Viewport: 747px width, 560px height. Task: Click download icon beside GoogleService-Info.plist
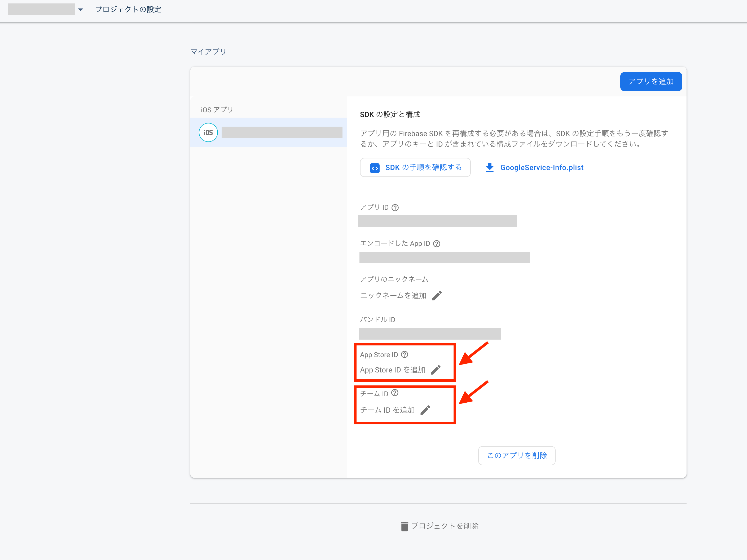490,167
